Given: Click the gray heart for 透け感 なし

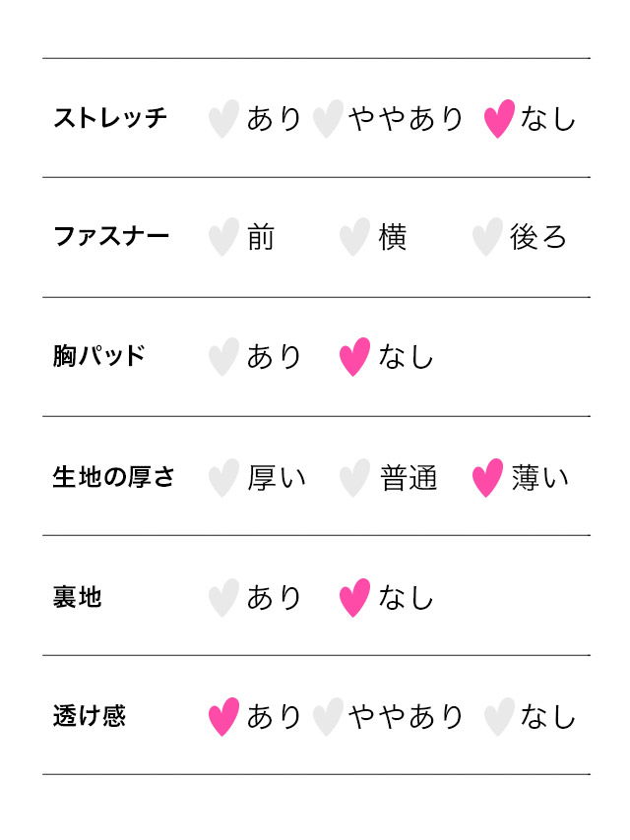Looking at the screenshot, I should [x=499, y=717].
